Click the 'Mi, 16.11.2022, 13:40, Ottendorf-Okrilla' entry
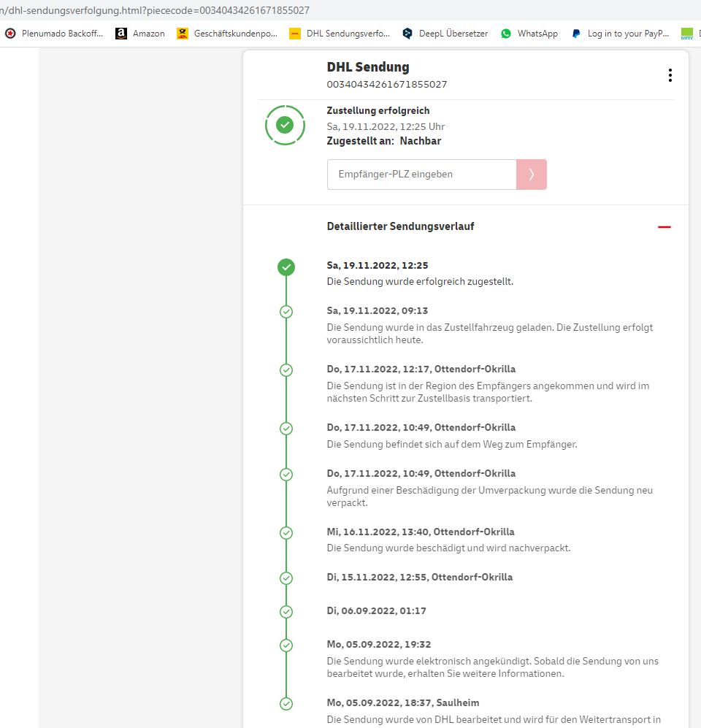This screenshot has height=728, width=701. click(x=421, y=532)
